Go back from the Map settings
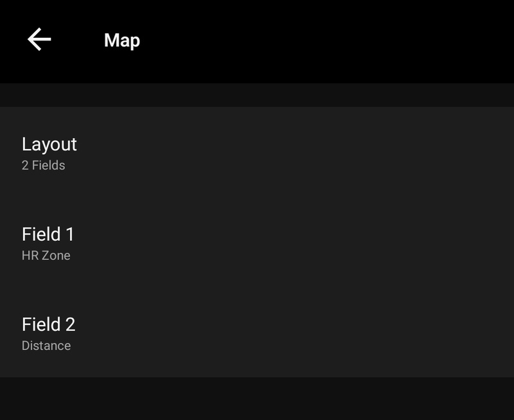Image resolution: width=514 pixels, height=420 pixels. click(x=39, y=40)
